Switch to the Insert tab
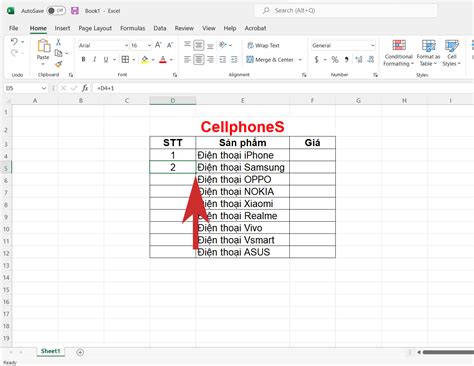 point(62,28)
